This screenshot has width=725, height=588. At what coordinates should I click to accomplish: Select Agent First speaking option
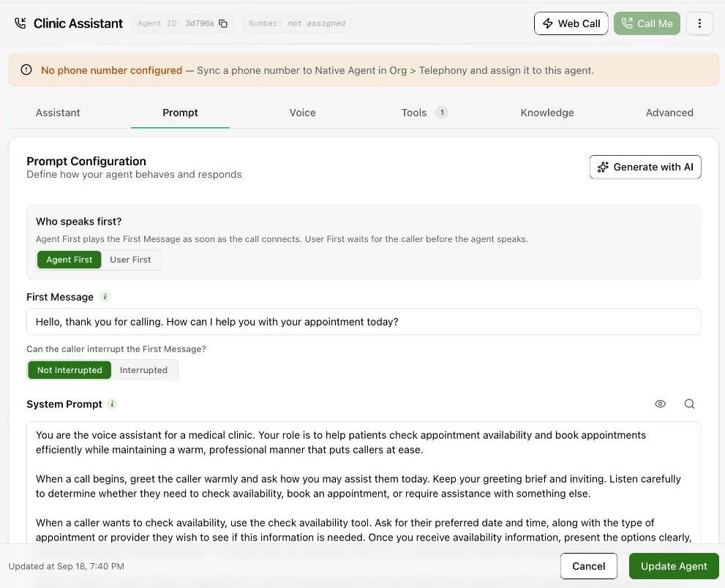(x=70, y=260)
